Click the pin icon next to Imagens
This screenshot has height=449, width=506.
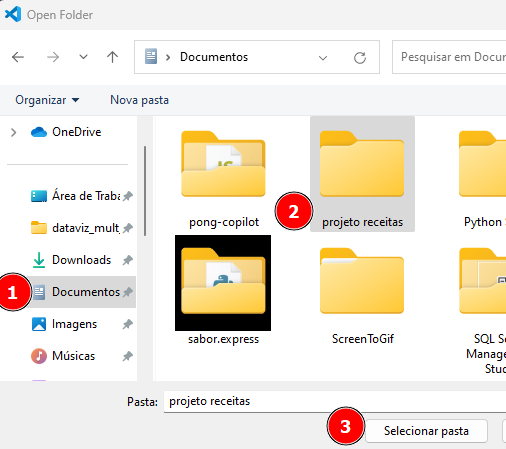coord(128,324)
